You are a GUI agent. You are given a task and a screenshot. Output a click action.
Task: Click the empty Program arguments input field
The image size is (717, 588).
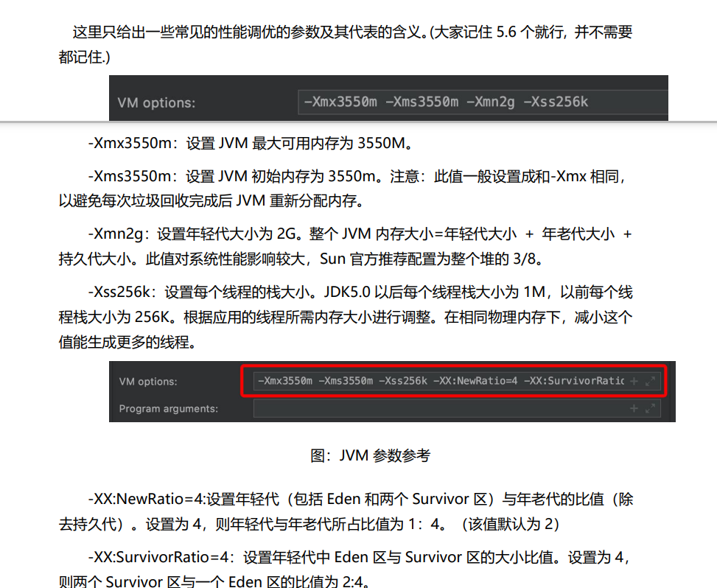point(457,408)
